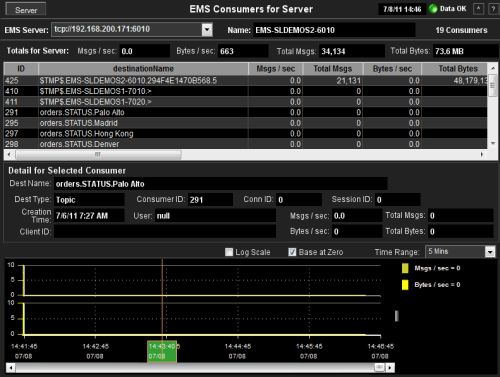Click the up-caret button in title bar
This screenshot has width=500, height=377.
point(478,9)
